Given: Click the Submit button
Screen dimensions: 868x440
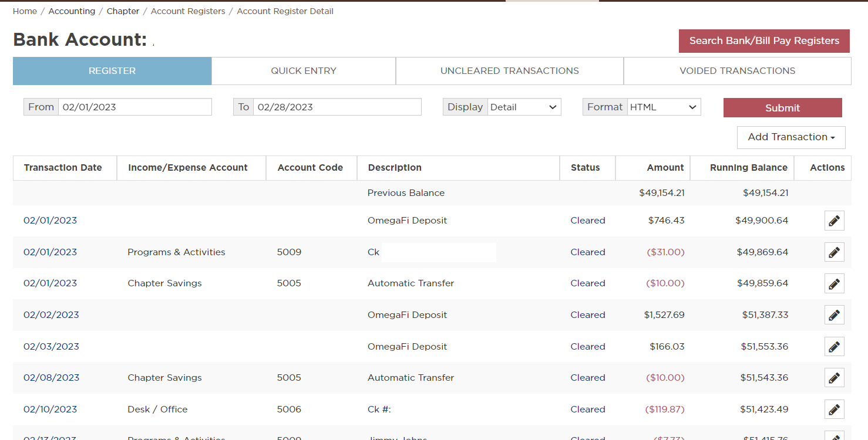Looking at the screenshot, I should point(782,108).
